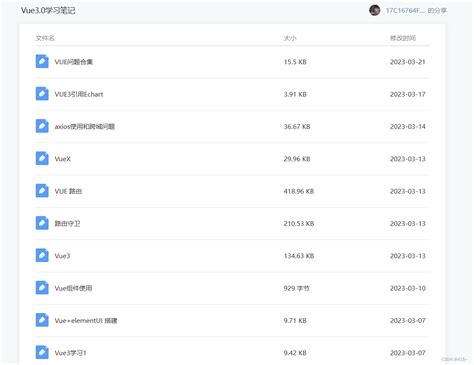Open the axios使用和跨域问题 note
This screenshot has width=474, height=365.
(85, 127)
